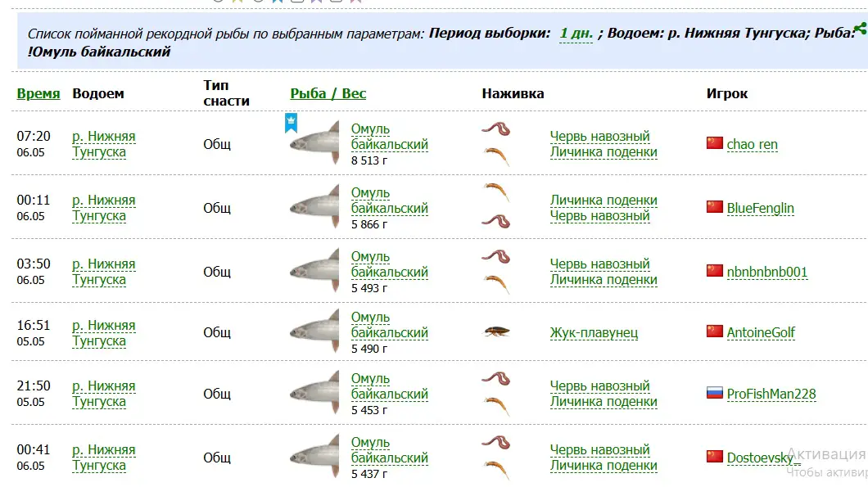Click the fish image weighing 8 513 g
The height and width of the screenshot is (487, 868).
[314, 142]
